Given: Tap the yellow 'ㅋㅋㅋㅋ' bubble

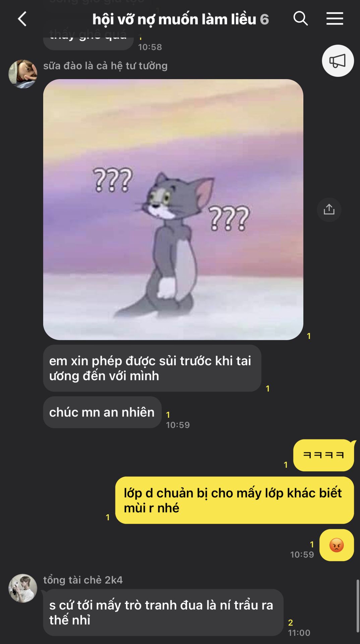Looking at the screenshot, I should (x=323, y=455).
